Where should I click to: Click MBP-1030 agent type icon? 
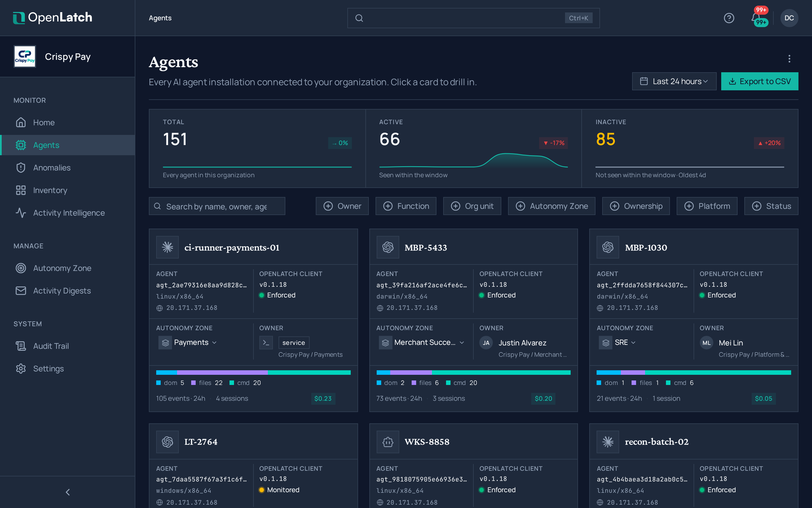[x=608, y=247]
